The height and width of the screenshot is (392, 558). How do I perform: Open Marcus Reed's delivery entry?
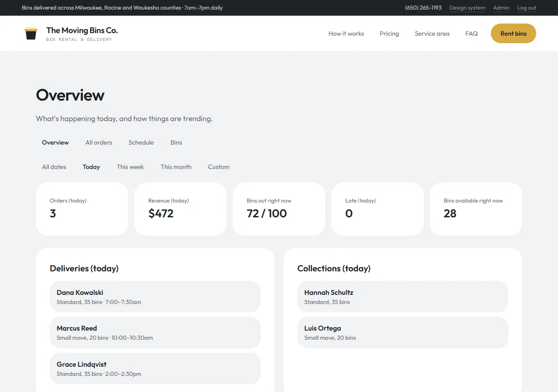coord(155,332)
